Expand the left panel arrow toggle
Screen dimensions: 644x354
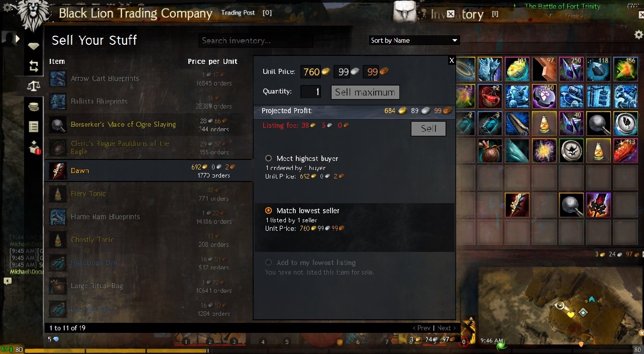[17, 38]
